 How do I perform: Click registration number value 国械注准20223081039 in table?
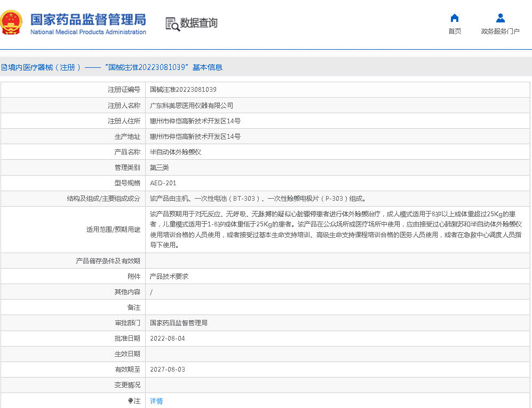pos(183,90)
